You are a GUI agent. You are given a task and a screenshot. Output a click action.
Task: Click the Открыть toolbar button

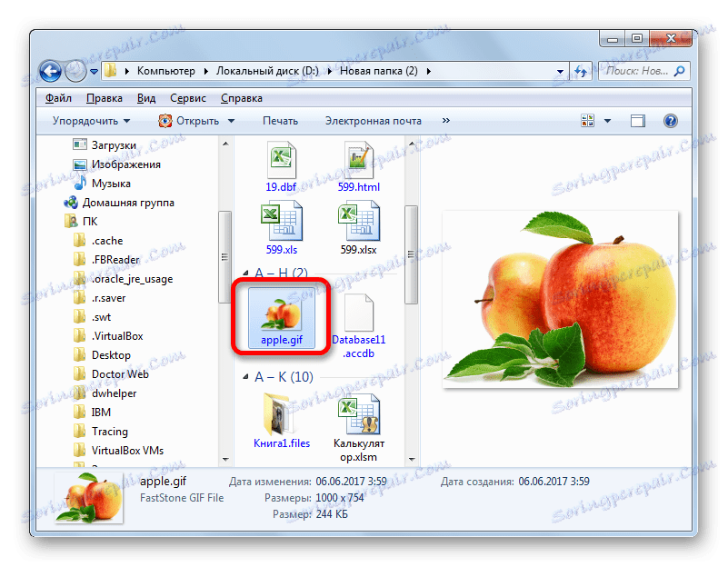click(189, 121)
